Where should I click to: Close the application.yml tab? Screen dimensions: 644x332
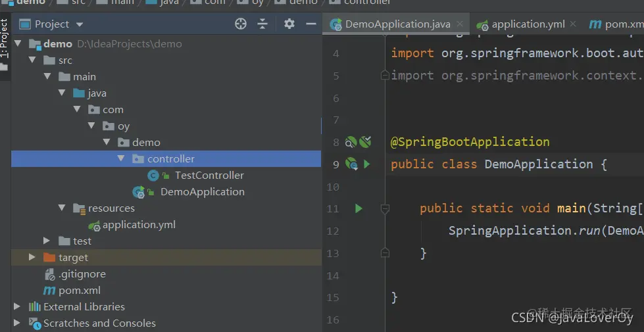point(574,24)
